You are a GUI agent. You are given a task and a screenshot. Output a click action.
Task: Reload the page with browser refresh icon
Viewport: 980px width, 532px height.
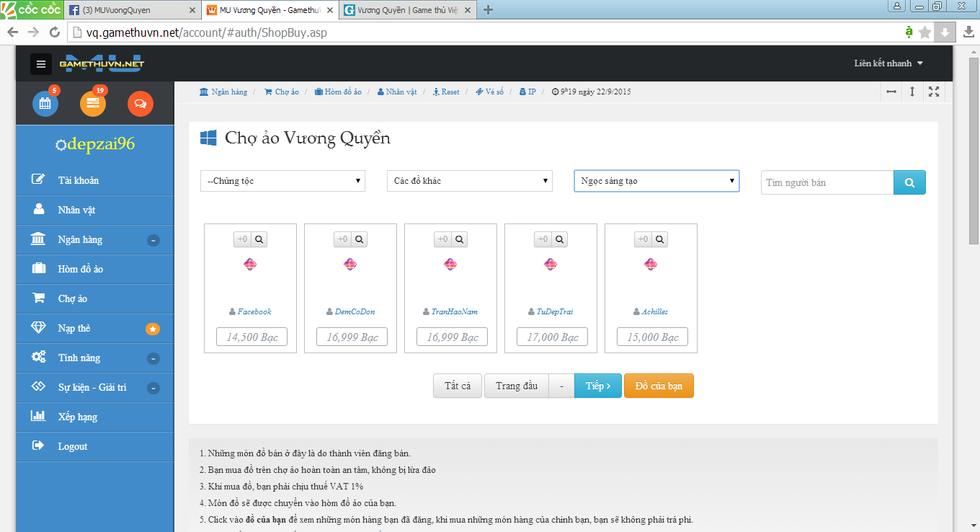pyautogui.click(x=54, y=32)
